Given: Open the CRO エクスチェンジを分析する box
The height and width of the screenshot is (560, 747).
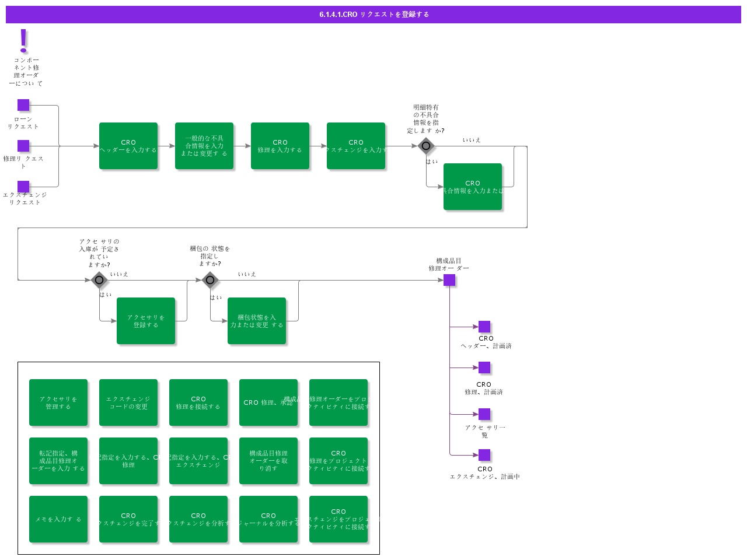Looking at the screenshot, I should coord(198,519).
